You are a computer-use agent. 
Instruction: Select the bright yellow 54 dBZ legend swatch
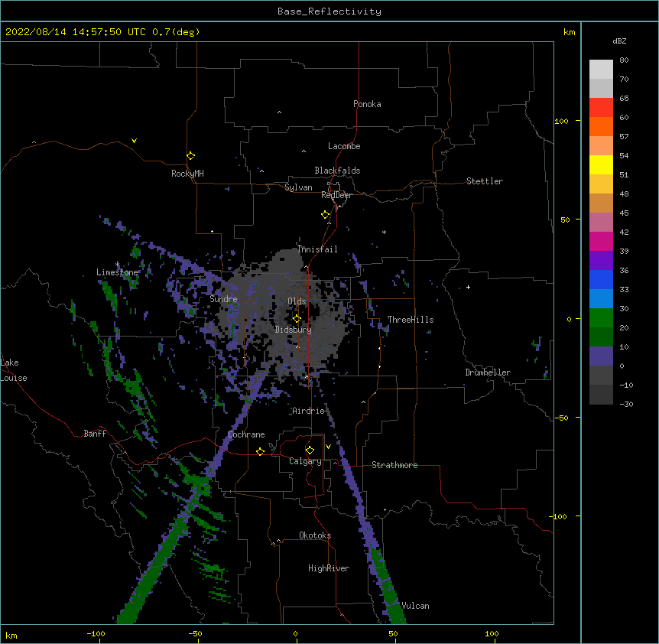pyautogui.click(x=601, y=164)
